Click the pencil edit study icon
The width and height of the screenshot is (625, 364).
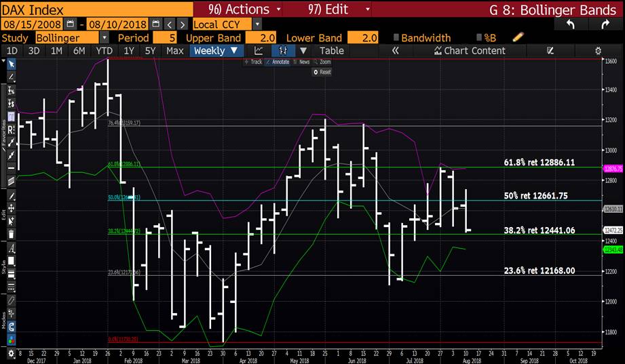[x=518, y=38]
